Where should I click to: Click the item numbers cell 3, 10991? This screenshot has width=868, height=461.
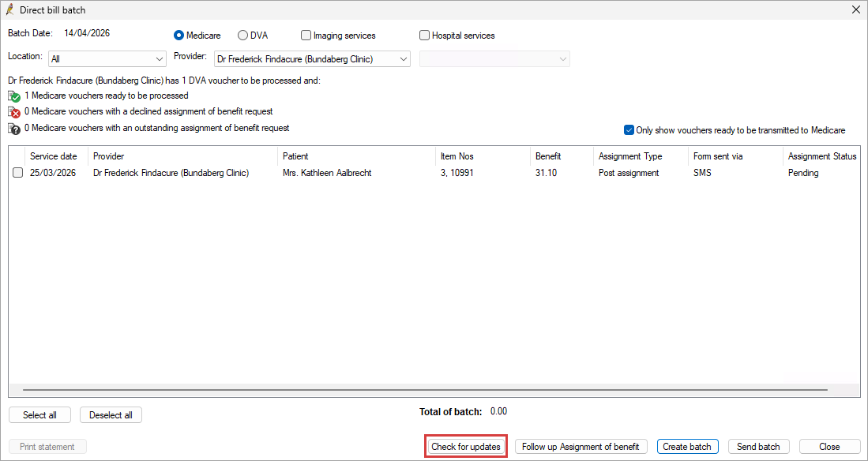457,173
